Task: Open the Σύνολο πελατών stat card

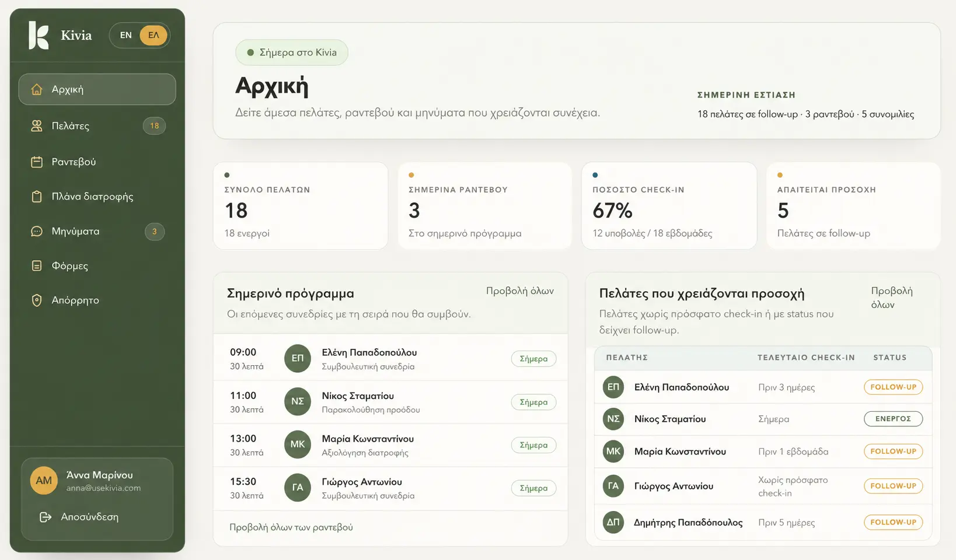Action: click(x=301, y=206)
